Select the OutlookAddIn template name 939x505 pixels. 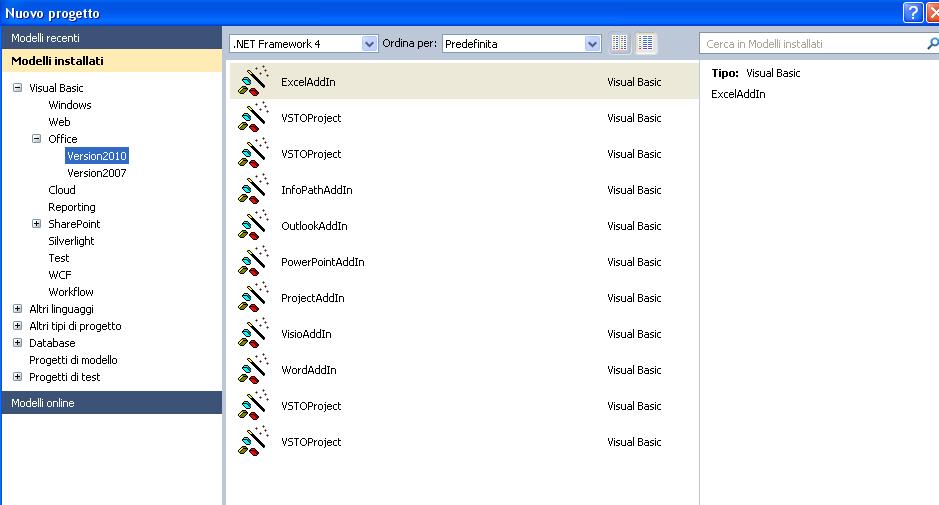[314, 226]
